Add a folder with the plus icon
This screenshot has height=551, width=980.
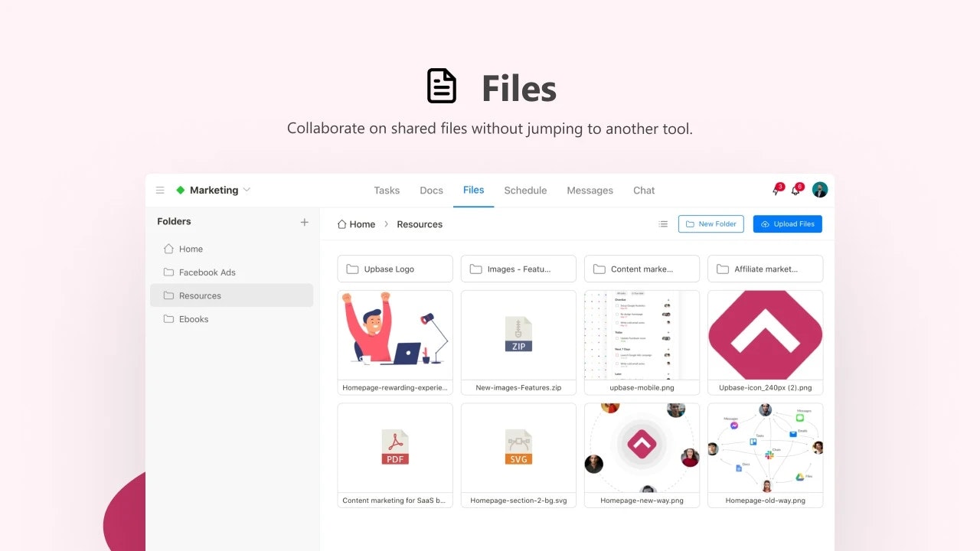click(304, 222)
